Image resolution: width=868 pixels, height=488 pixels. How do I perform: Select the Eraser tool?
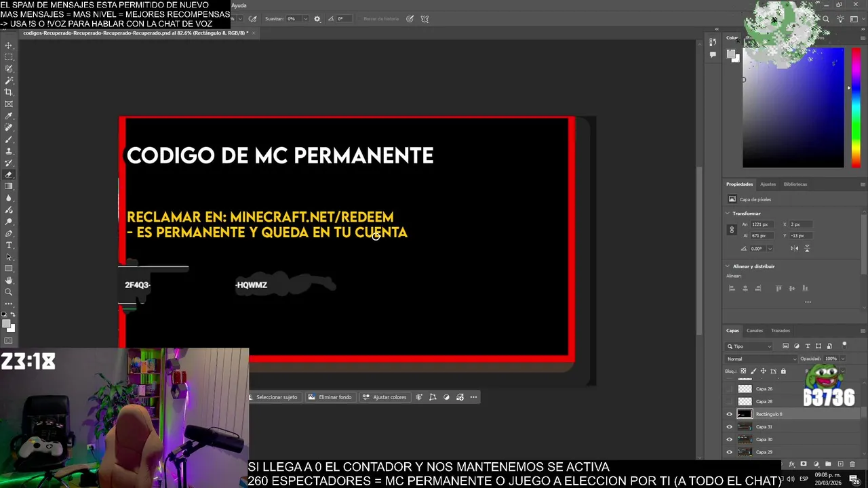click(9, 174)
